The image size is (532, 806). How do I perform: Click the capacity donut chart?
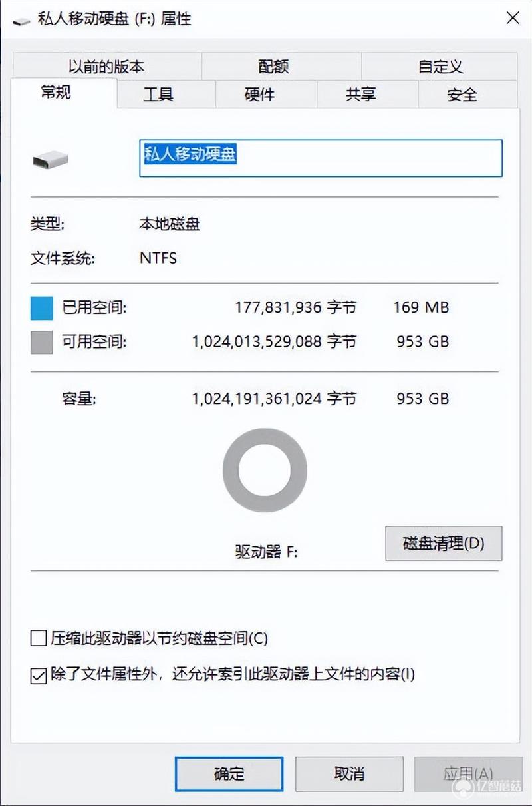[x=265, y=470]
